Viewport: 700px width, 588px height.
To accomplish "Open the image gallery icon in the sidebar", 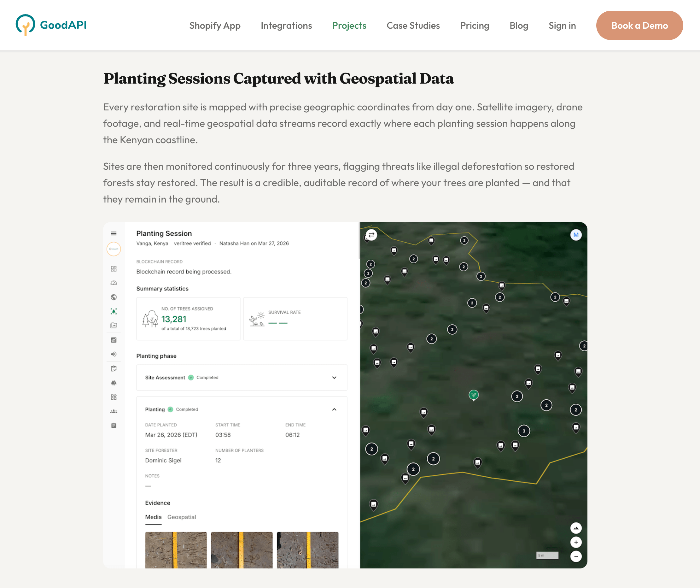I will coord(114,325).
